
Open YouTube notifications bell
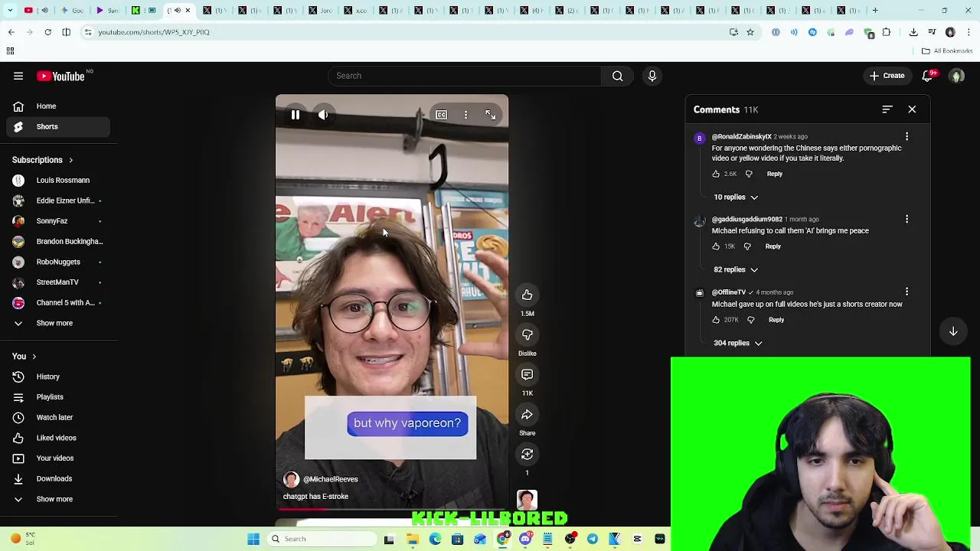927,76
